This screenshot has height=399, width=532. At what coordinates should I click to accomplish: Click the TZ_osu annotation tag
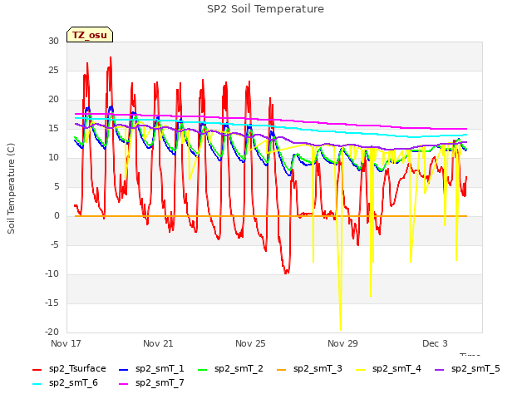[x=90, y=35]
